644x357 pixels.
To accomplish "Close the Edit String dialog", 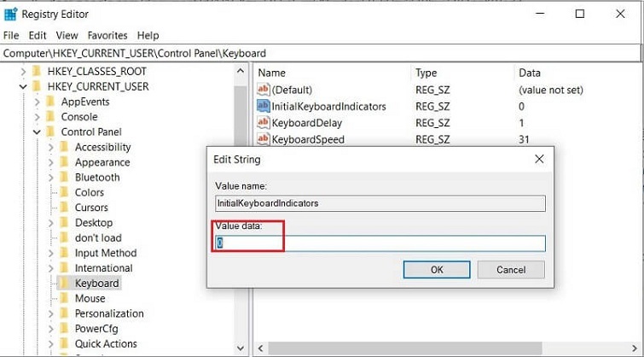I will coord(539,159).
